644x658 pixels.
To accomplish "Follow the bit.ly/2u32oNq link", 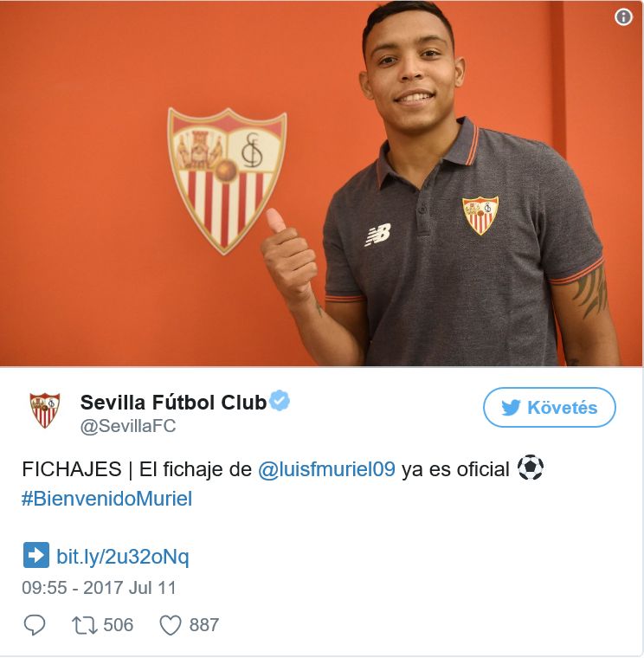I will 123,557.
